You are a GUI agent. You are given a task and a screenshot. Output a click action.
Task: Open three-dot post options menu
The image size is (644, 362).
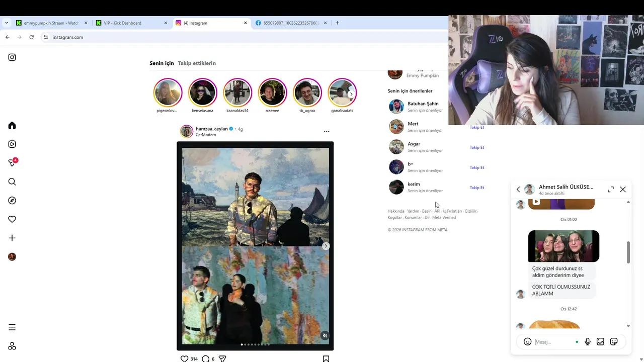[327, 131]
